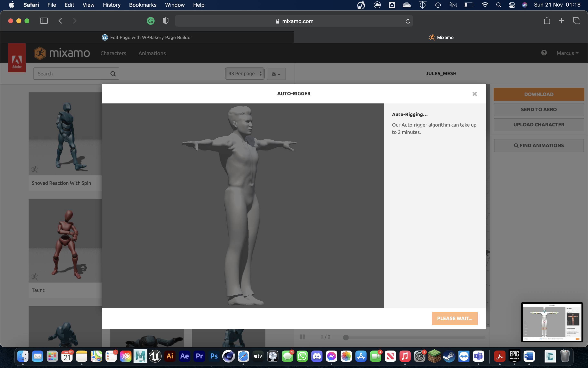Click the magnifier icon in the search box

(113, 74)
